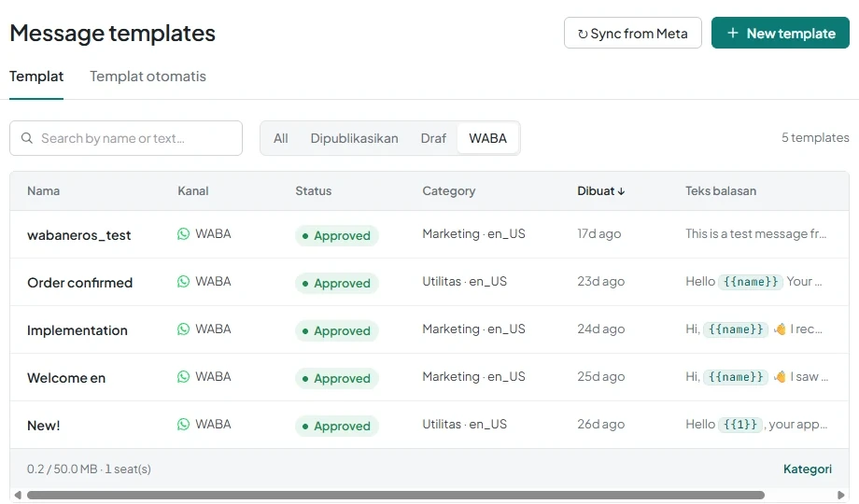The image size is (859, 504).
Task: Click Approved badge in Order confirmed row
Action: point(337,283)
